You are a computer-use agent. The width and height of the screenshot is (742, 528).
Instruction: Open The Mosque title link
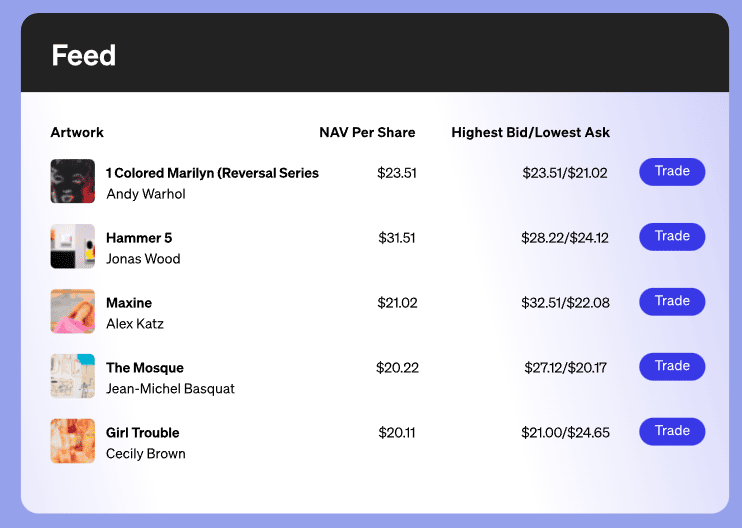[145, 368]
